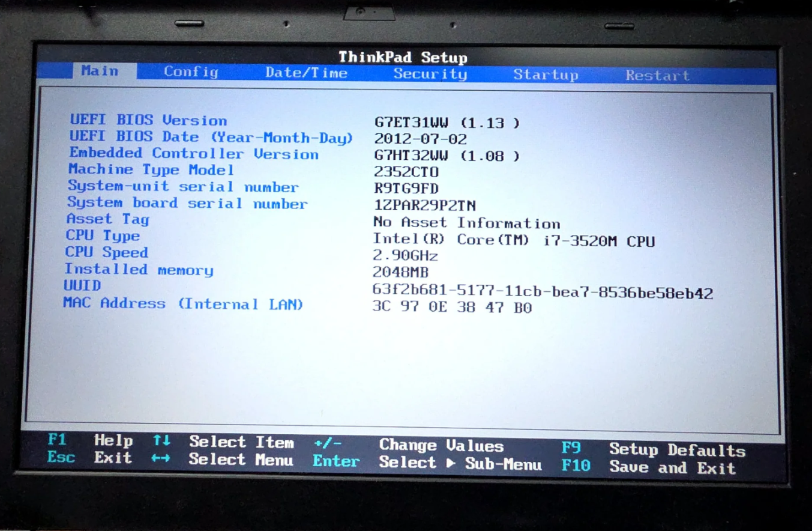Click the Select Item legend label
The width and height of the screenshot is (812, 531).
(x=241, y=443)
